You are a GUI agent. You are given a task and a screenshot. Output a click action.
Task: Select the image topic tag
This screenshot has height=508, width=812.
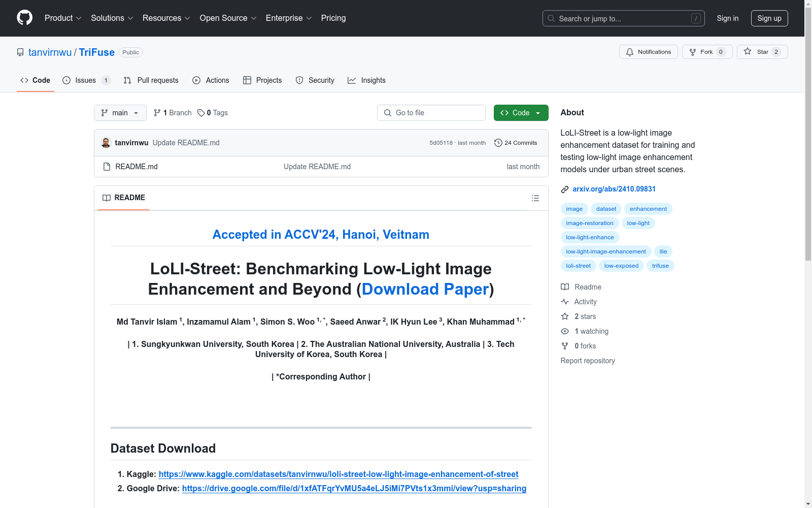click(x=574, y=209)
